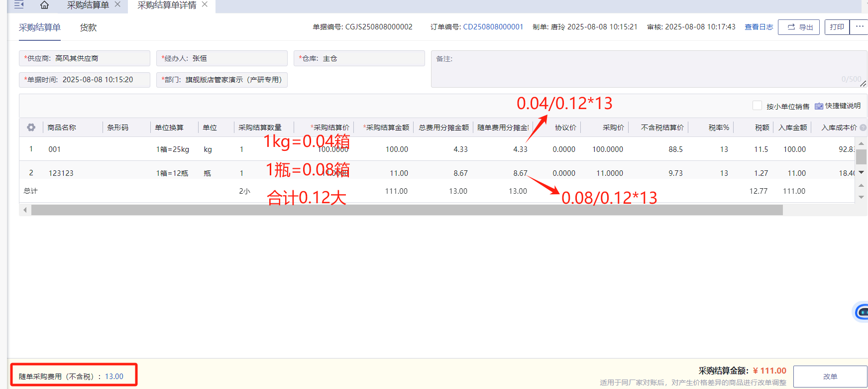Viewport: 868px width, 389px height.
Task: Click the 导出 export button
Action: click(799, 27)
